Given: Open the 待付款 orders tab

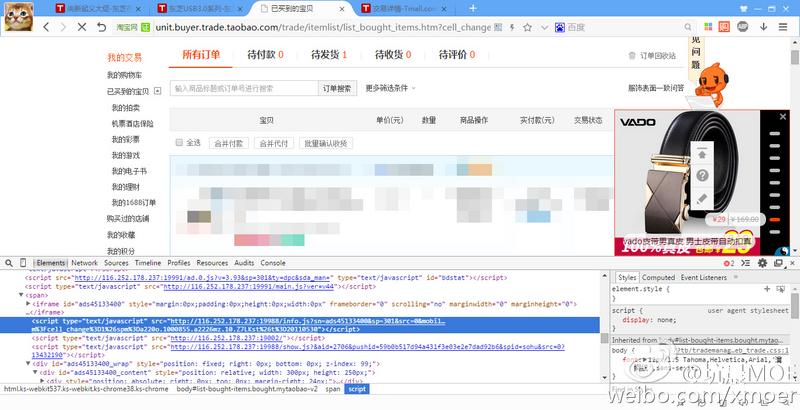Looking at the screenshot, I should pos(265,55).
